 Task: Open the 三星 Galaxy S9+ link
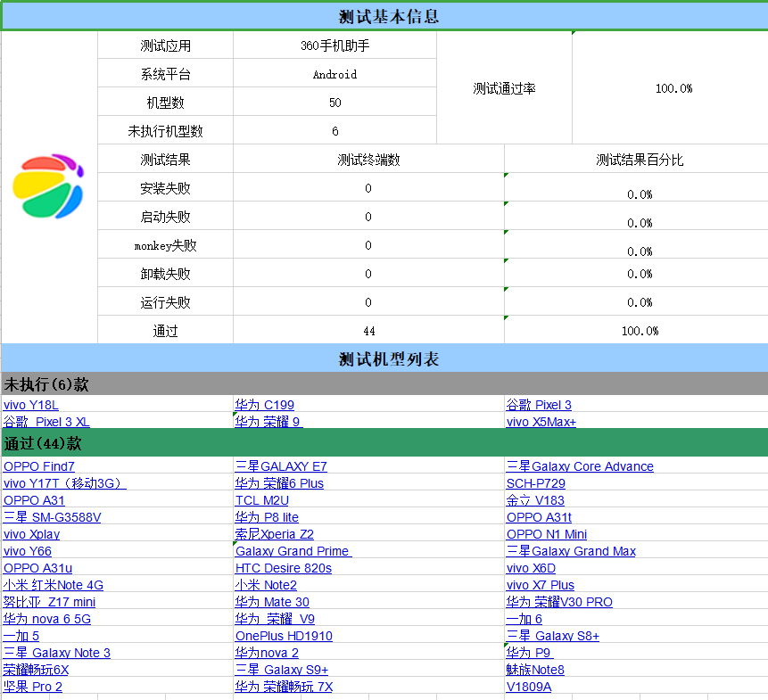click(x=282, y=671)
